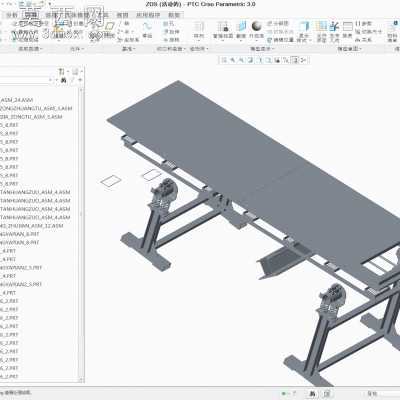This screenshot has height=400, width=400.
Task: Open model tree Settings dropdown
Action: [63, 71]
